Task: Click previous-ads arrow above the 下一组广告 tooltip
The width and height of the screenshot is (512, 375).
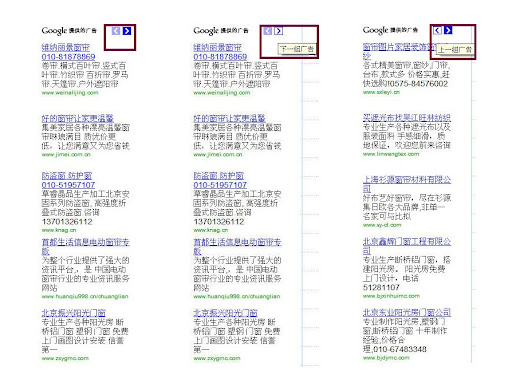Action: click(x=267, y=31)
